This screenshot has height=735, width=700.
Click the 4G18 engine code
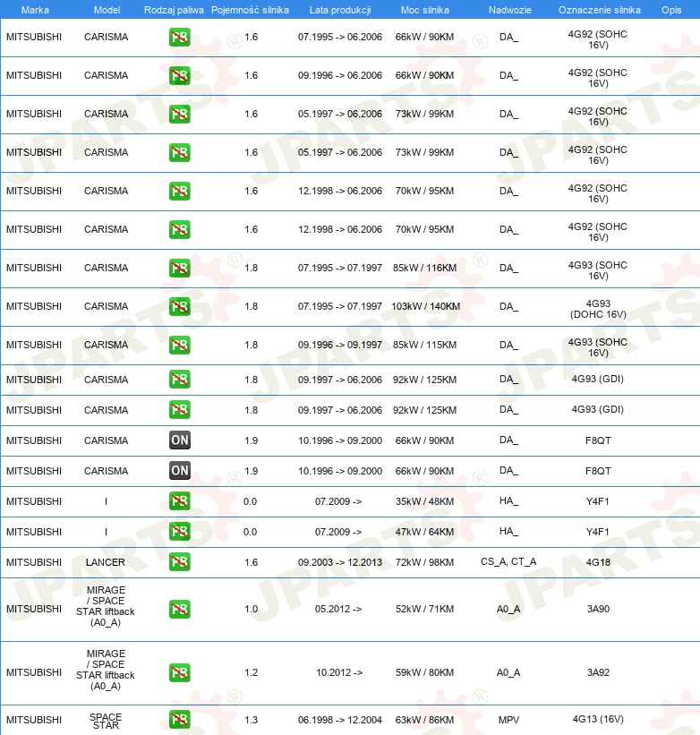point(598,562)
